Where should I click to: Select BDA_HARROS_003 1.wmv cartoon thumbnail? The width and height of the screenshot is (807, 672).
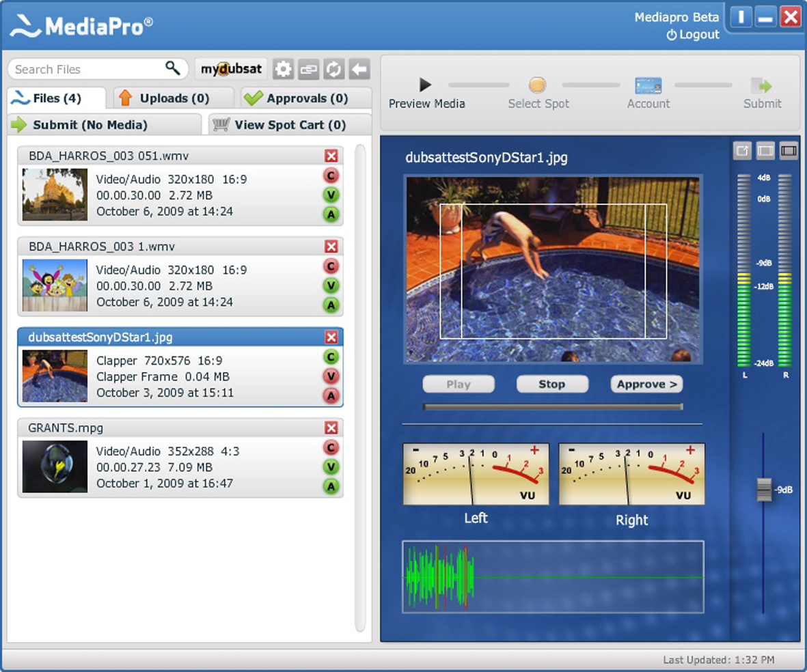point(55,285)
